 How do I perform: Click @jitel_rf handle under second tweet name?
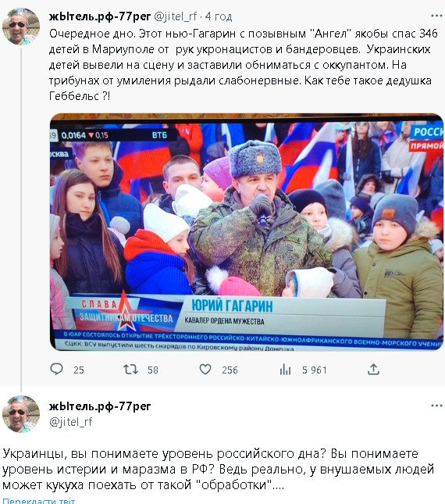(x=70, y=421)
